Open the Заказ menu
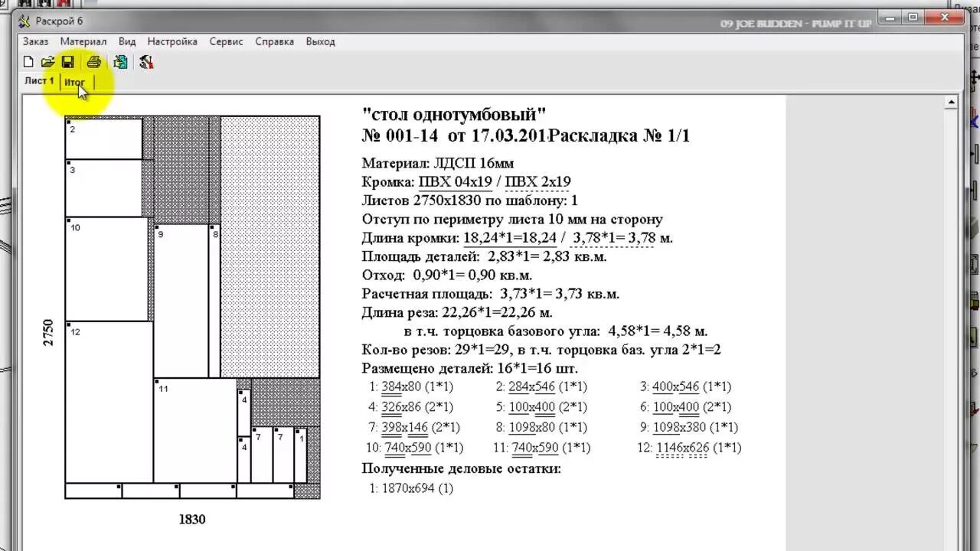Viewport: 980px width, 551px height. coord(35,41)
